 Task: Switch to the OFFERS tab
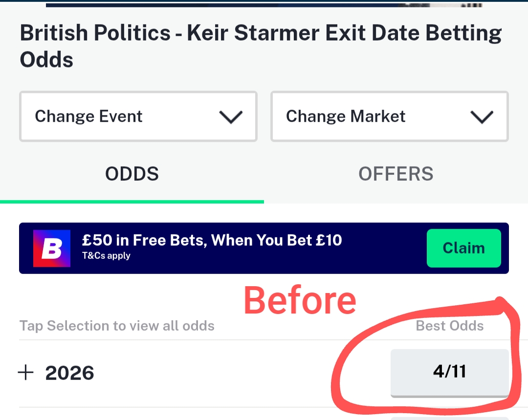click(396, 174)
